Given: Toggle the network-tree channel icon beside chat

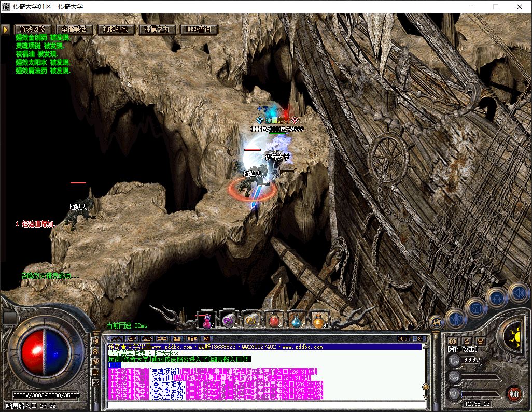Looking at the screenshot, I should [x=96, y=351].
